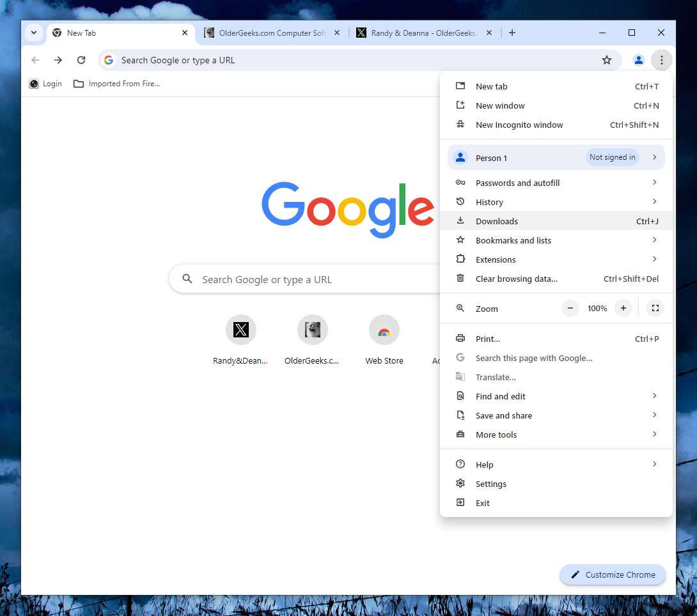Close the OlderGeeks.com Computer Software tab

pos(337,33)
